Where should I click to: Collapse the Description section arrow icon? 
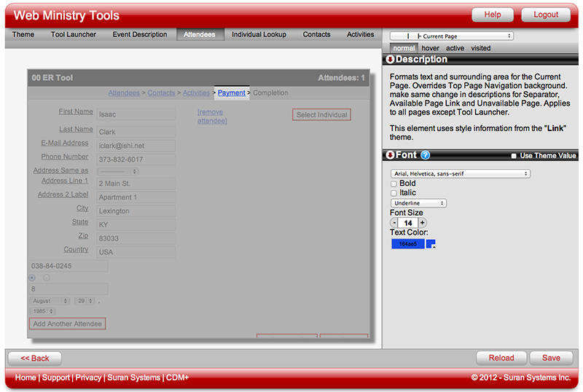click(x=391, y=60)
